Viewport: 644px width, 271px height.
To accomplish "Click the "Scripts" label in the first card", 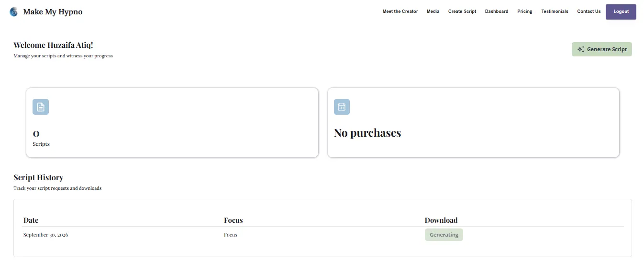I will pyautogui.click(x=41, y=144).
